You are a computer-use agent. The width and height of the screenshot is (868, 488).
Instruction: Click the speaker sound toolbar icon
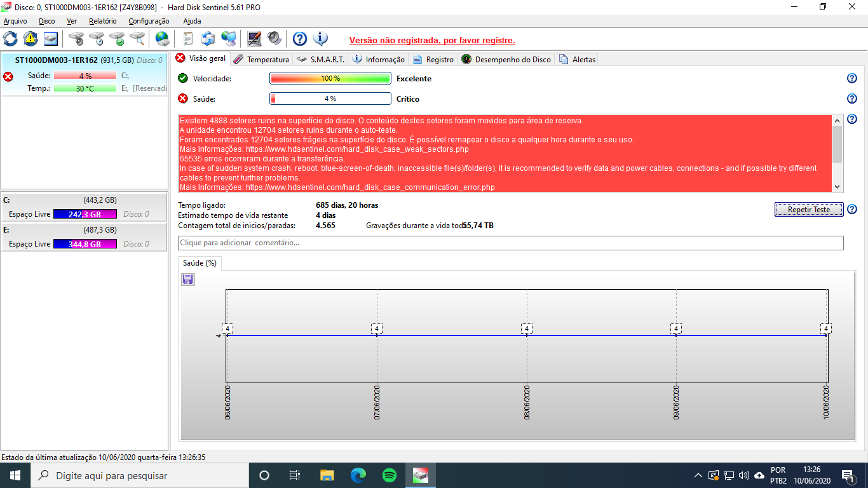pyautogui.click(x=275, y=39)
